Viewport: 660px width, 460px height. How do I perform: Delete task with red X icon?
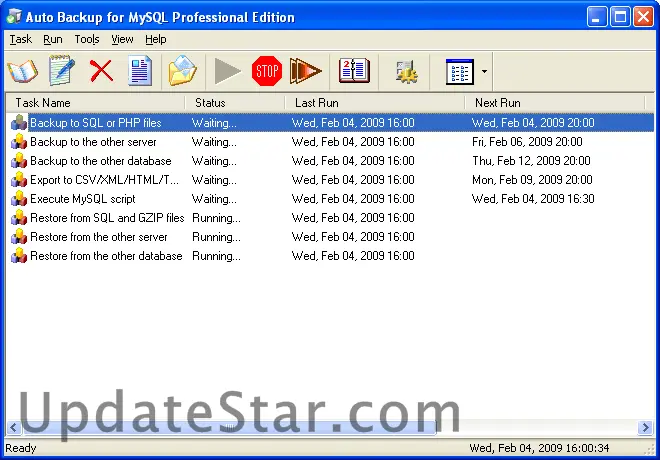pyautogui.click(x=101, y=70)
